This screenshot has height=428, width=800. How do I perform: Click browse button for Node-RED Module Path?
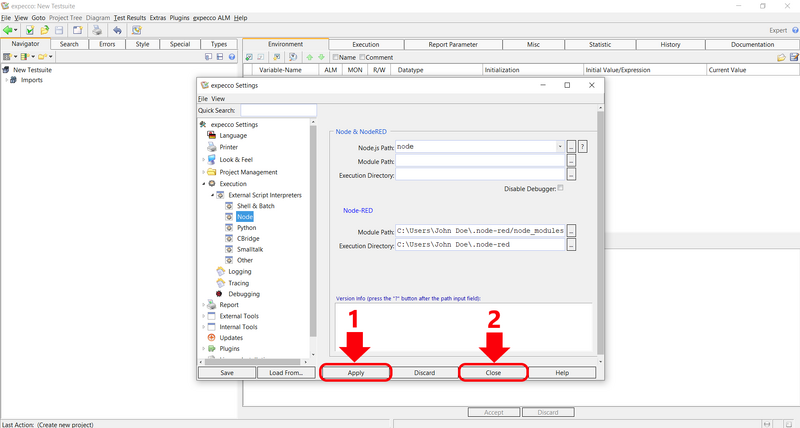point(571,231)
